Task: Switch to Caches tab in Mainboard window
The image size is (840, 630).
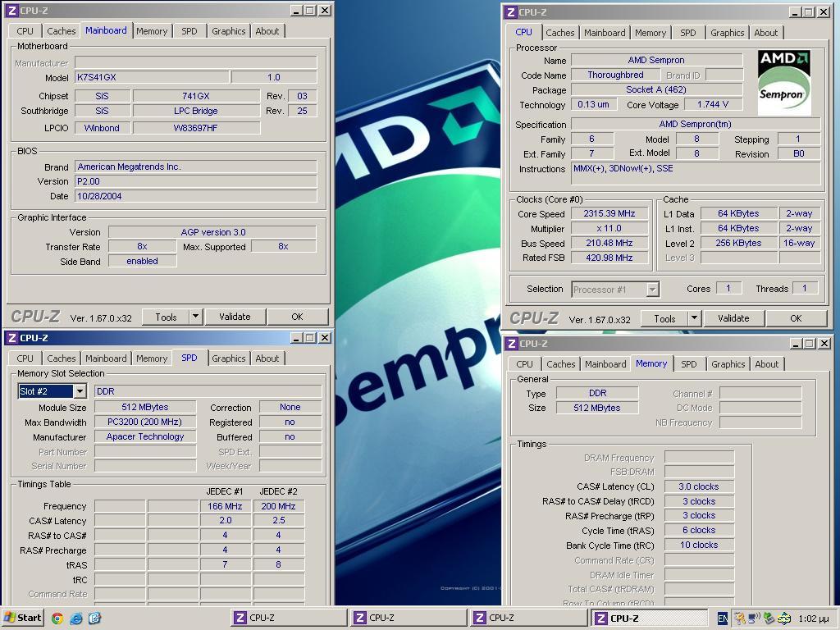Action: tap(61, 31)
